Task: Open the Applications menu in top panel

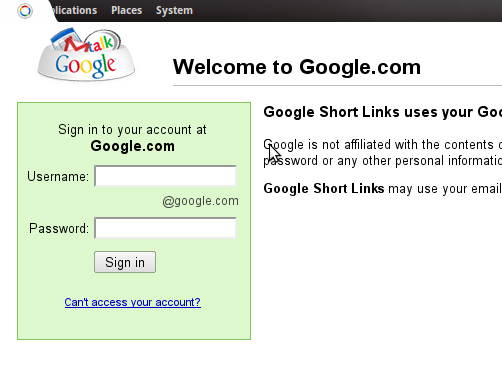Action: pos(74,10)
